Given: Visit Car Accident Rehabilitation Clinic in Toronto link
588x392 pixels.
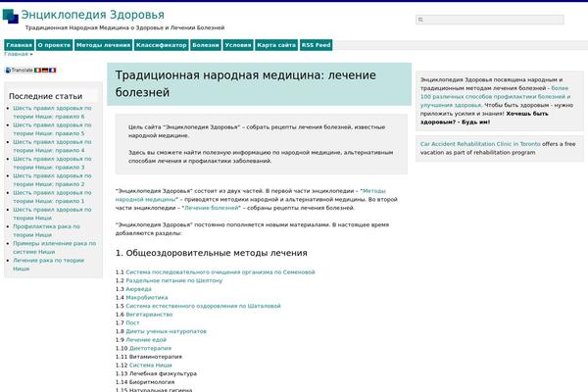Looking at the screenshot, I should [480, 144].
